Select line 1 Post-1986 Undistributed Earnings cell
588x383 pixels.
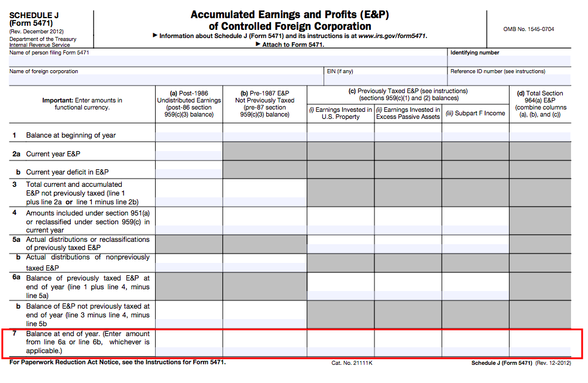click(x=189, y=136)
